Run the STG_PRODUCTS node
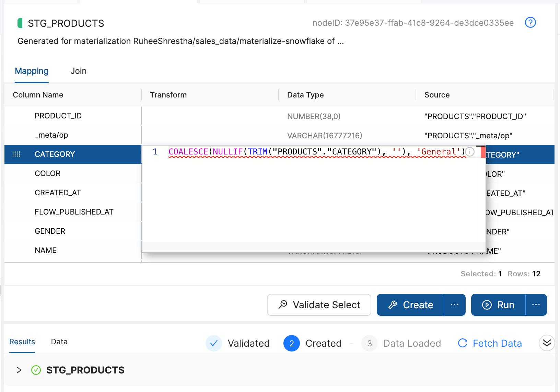 (x=498, y=305)
